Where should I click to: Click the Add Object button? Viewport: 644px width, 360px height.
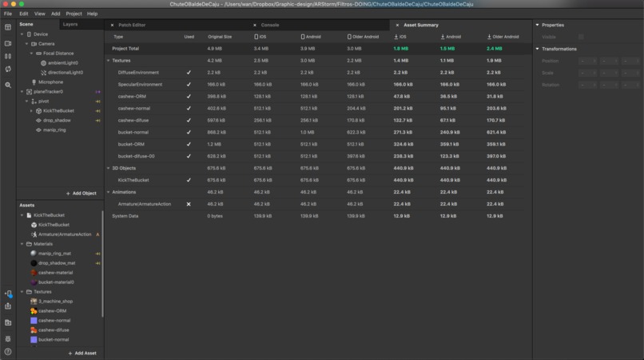click(x=81, y=194)
